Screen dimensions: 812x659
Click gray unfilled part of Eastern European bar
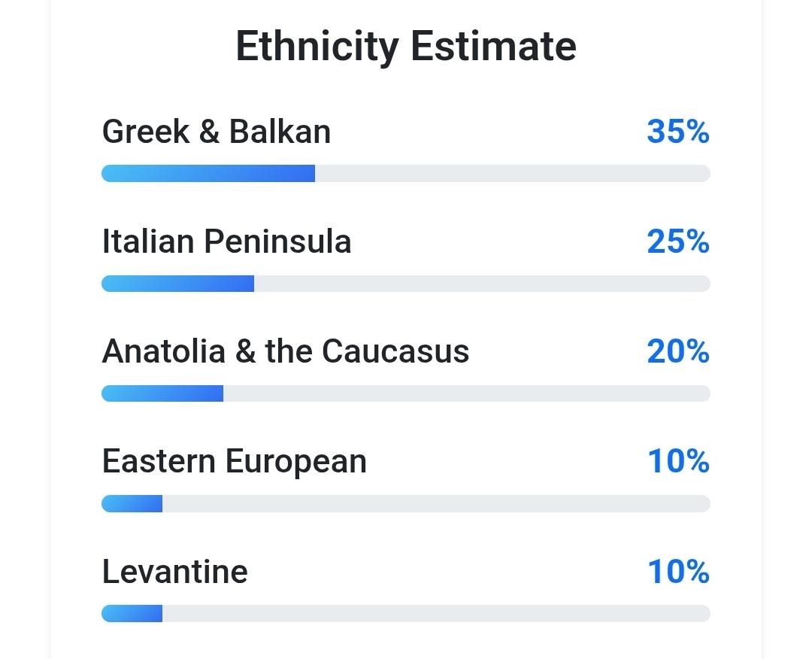pos(436,503)
